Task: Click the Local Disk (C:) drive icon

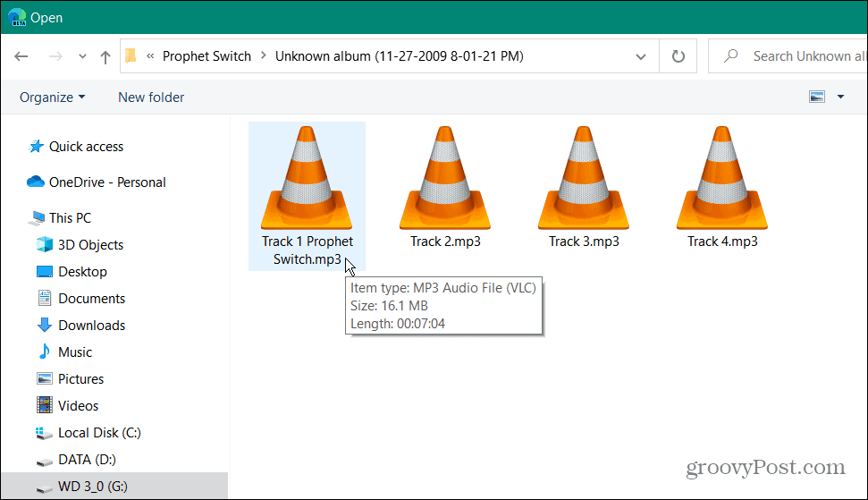Action: pyautogui.click(x=45, y=433)
